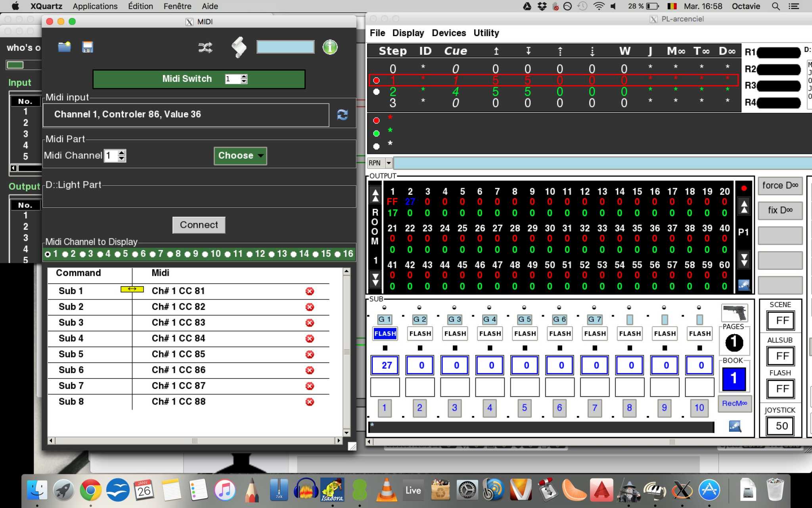The height and width of the screenshot is (508, 812).
Task: Click the shuffle arrows icon
Action: [205, 48]
